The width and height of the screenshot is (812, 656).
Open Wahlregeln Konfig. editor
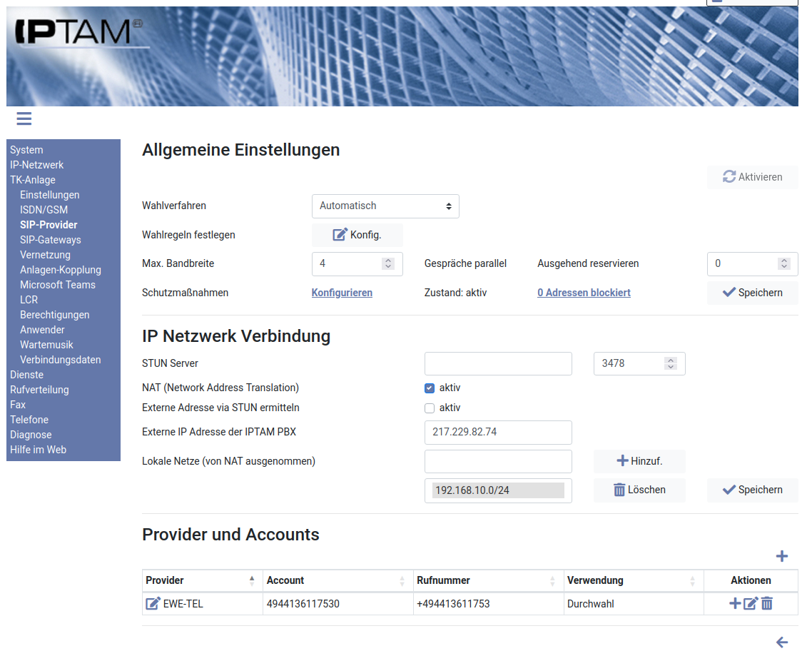click(357, 235)
